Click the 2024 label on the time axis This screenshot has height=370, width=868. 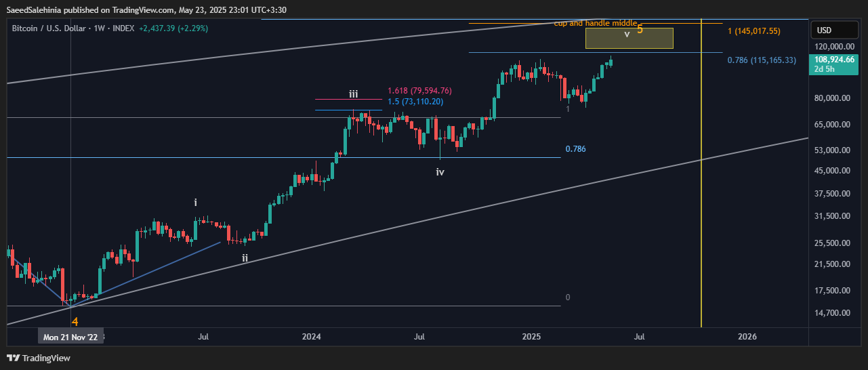coord(311,336)
